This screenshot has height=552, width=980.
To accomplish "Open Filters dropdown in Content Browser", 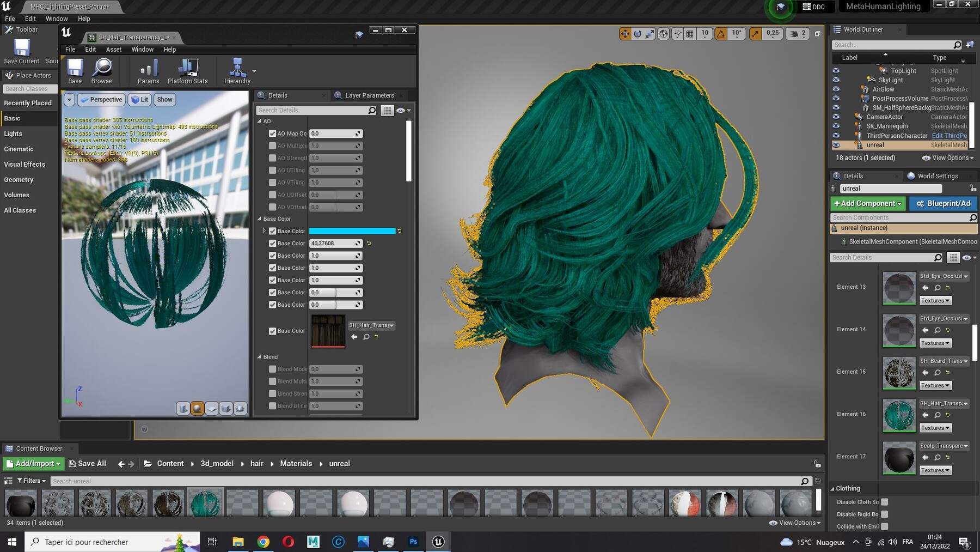I will click(x=32, y=481).
